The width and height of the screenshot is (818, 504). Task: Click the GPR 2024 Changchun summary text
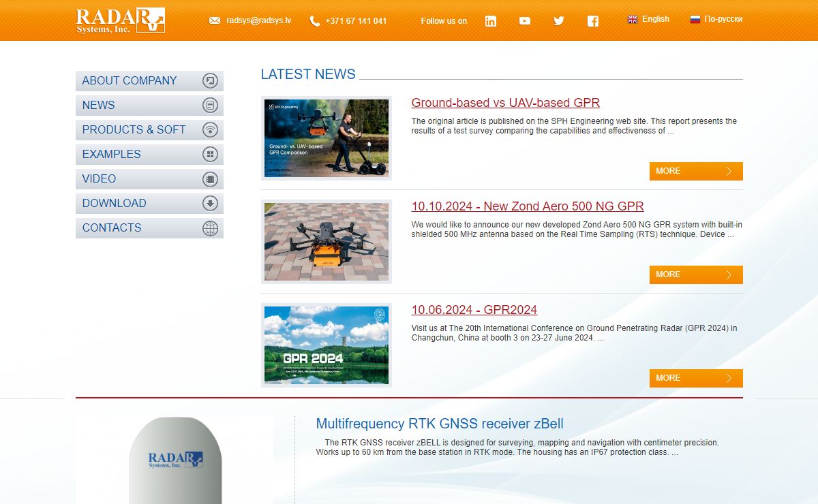click(x=574, y=333)
